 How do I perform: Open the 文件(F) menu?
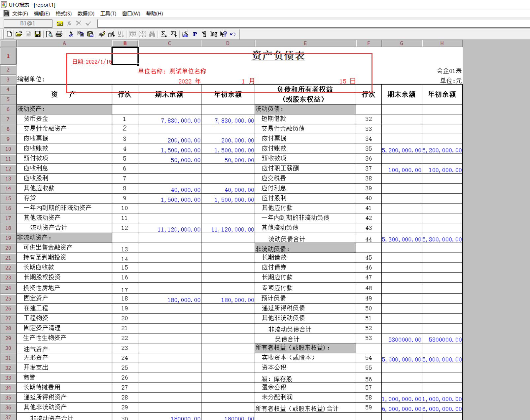point(20,14)
